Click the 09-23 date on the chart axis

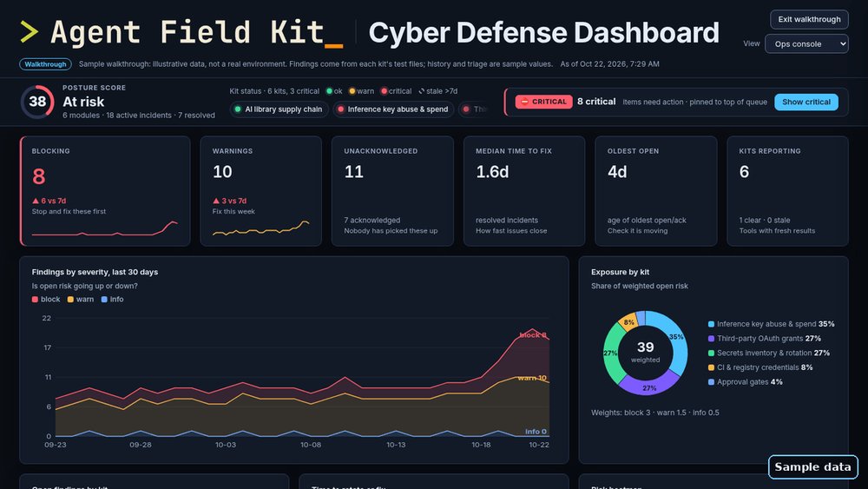coord(56,445)
